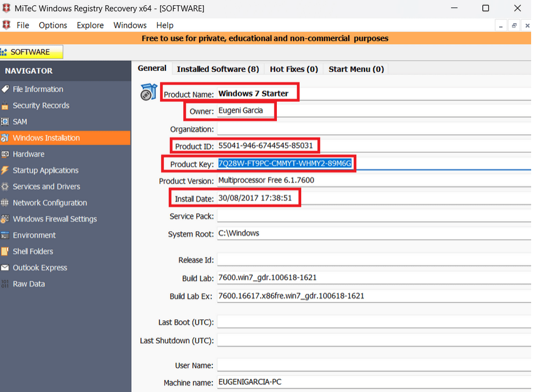Switch to Start Menu (0) tab
534x392 pixels.
(x=356, y=69)
